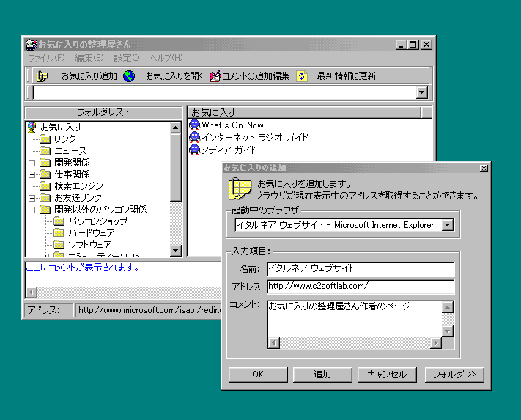The height and width of the screenshot is (420, 521).
Task: Click the お気に入り list column header
Action: click(304, 113)
